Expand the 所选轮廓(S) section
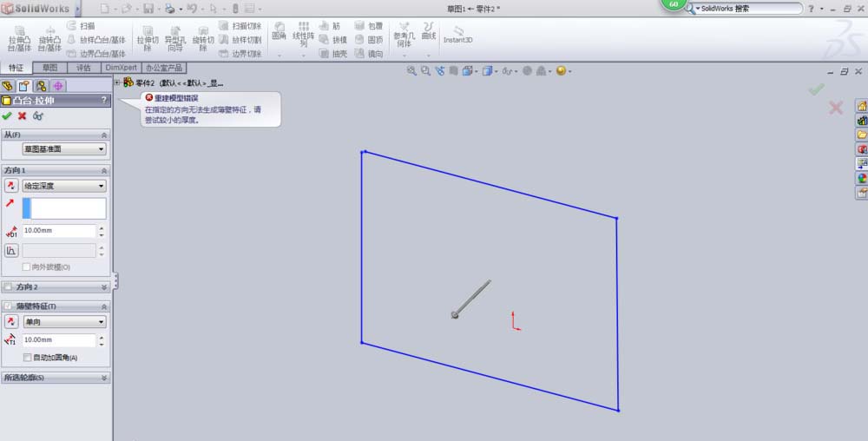 coord(104,378)
